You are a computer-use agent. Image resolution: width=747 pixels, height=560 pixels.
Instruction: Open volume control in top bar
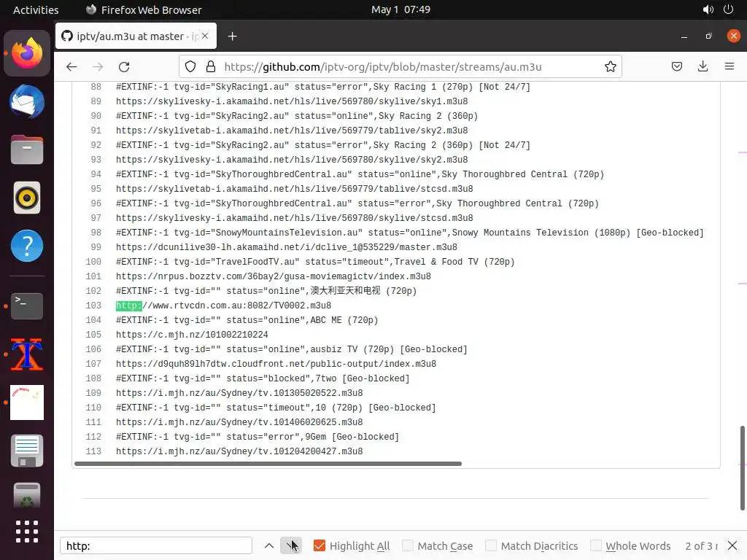click(708, 9)
